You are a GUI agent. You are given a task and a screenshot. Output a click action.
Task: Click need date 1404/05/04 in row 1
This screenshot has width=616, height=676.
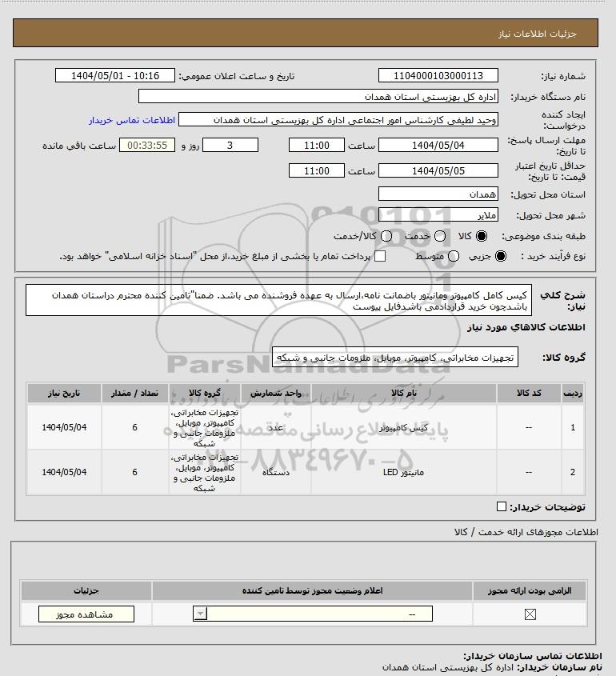click(64, 427)
